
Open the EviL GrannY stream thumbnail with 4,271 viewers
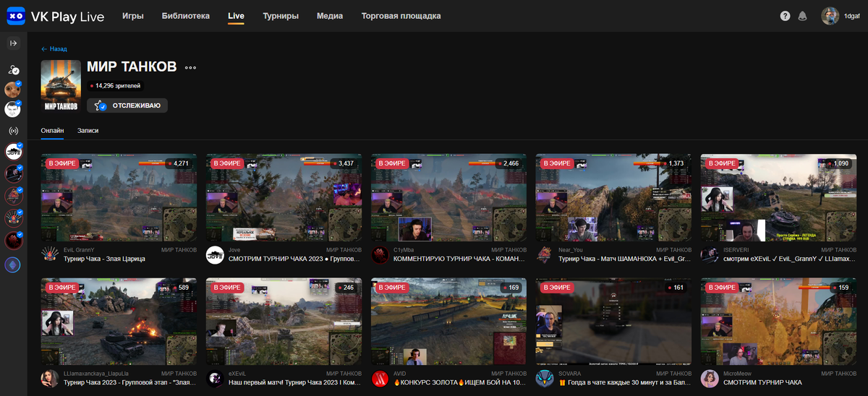tap(119, 197)
